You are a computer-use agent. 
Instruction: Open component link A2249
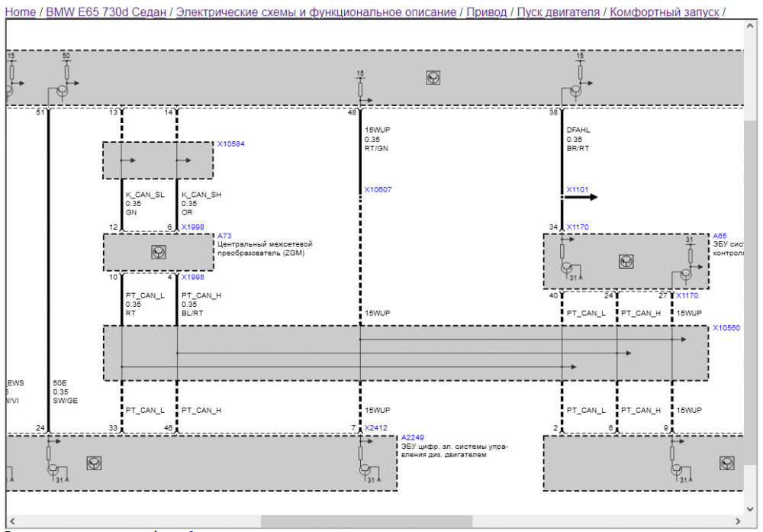[413, 437]
